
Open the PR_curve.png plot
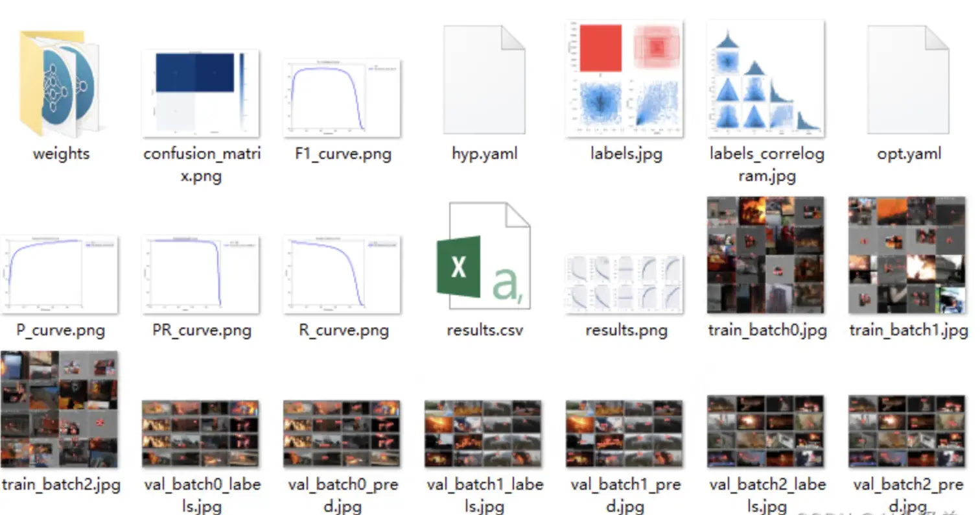pyautogui.click(x=200, y=274)
